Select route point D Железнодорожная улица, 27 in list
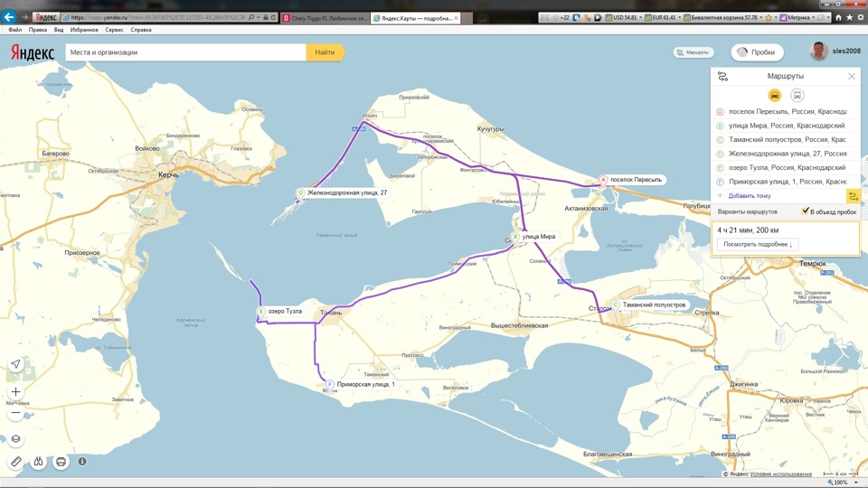The image size is (868, 488). point(785,154)
